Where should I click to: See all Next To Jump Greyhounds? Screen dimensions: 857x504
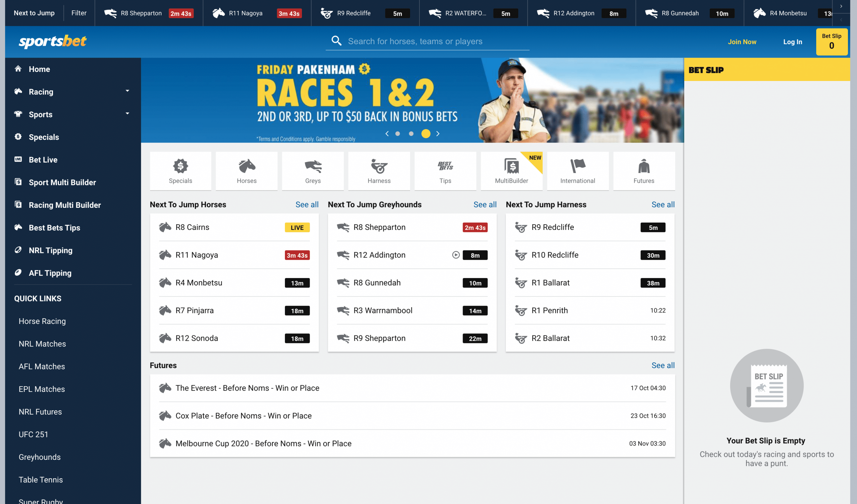485,204
